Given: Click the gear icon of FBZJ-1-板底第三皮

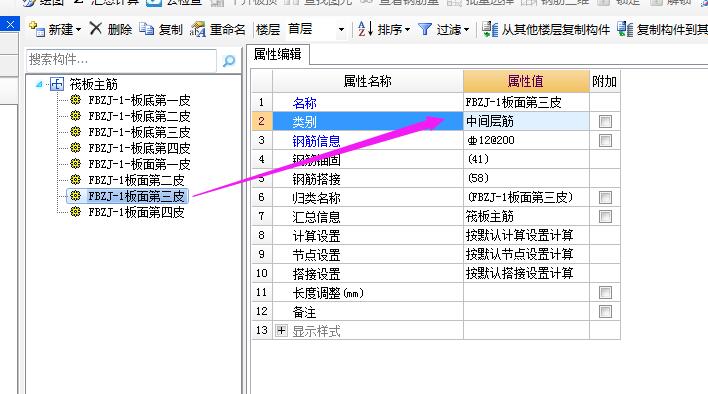Looking at the screenshot, I should [x=75, y=132].
